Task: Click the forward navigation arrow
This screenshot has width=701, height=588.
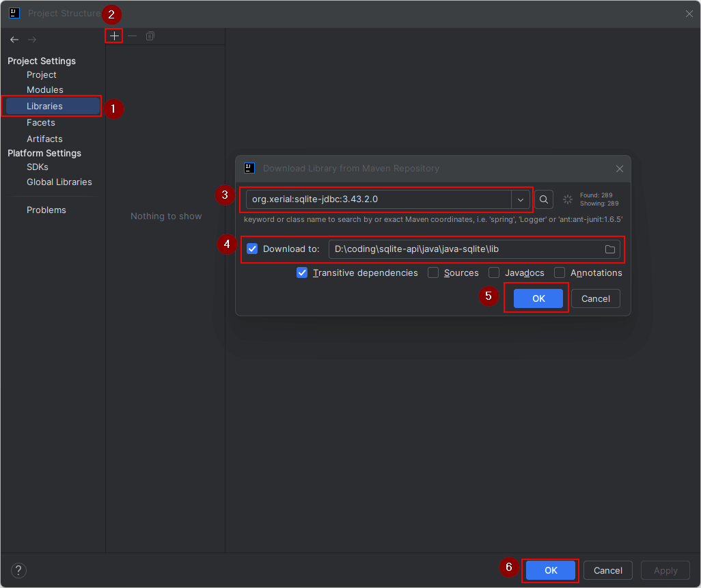Action: click(x=32, y=40)
